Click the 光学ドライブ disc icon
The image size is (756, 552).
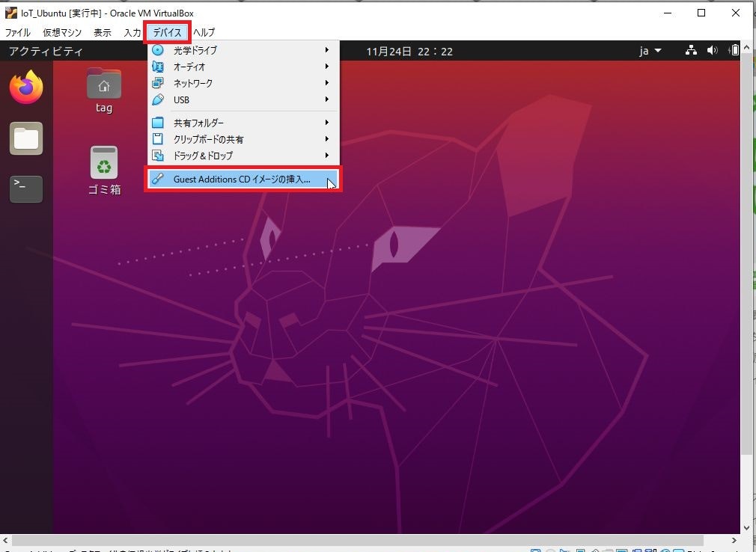click(158, 49)
